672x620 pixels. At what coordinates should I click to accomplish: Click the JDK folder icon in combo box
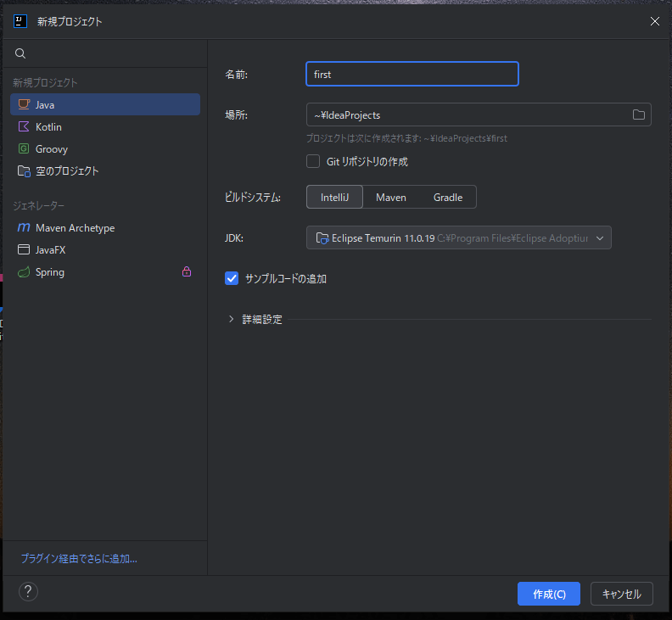322,237
